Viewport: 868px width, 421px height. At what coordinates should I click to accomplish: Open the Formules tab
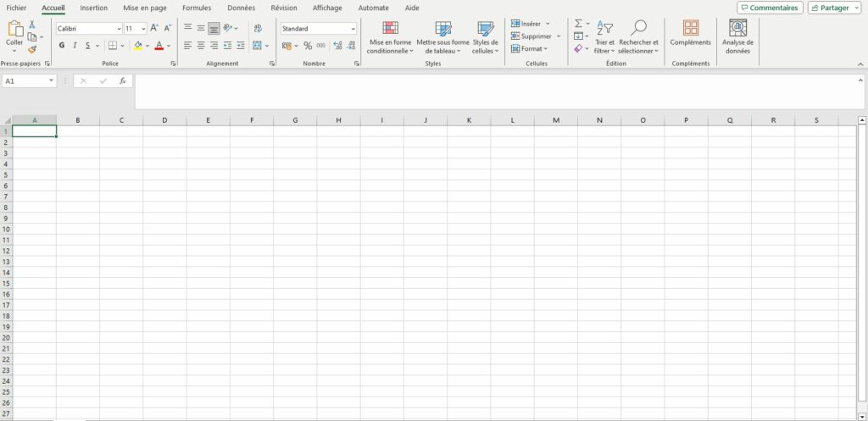197,8
